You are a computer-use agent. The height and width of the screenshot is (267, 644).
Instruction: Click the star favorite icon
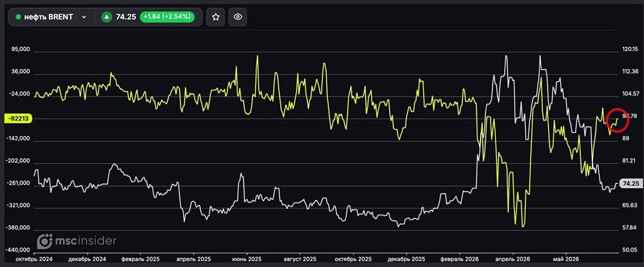pos(216,17)
